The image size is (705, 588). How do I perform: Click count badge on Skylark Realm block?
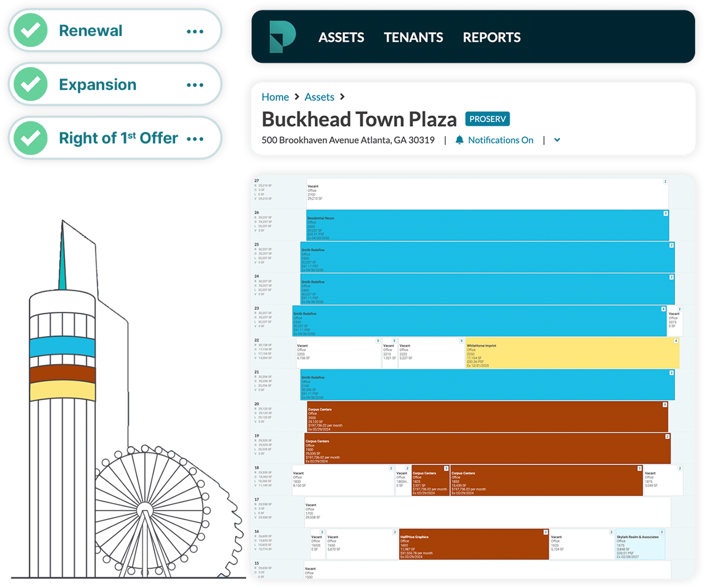click(662, 532)
